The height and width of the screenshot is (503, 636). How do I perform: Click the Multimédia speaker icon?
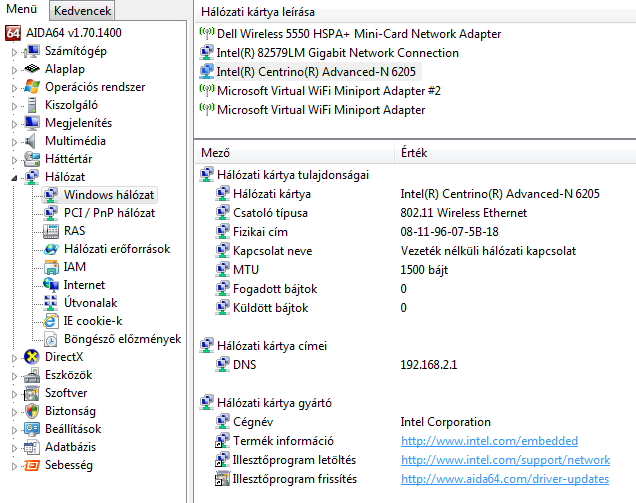31,141
